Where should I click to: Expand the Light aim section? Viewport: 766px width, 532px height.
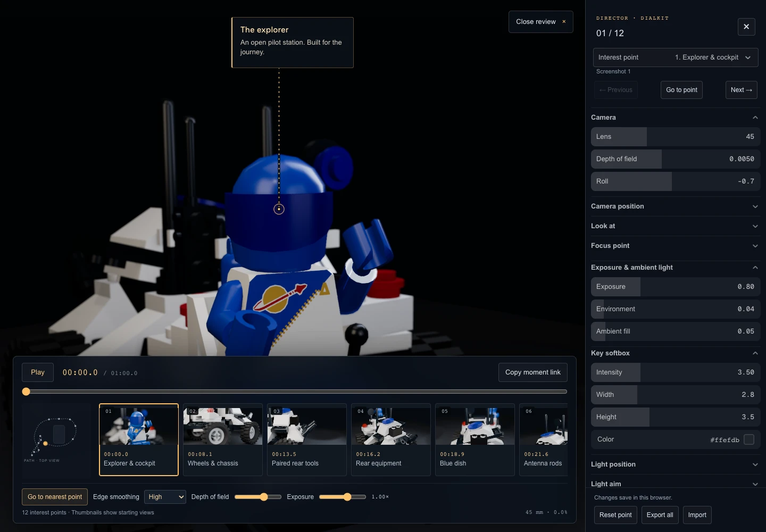675,484
